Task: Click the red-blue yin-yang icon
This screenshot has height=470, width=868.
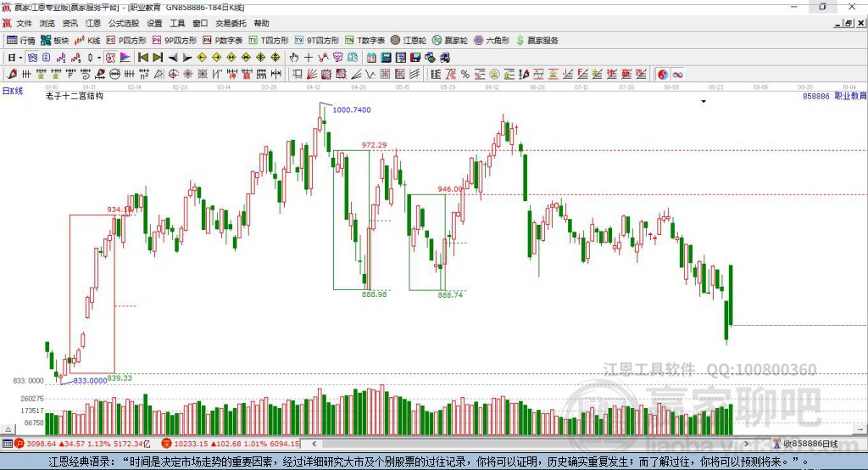Action: (x=663, y=75)
